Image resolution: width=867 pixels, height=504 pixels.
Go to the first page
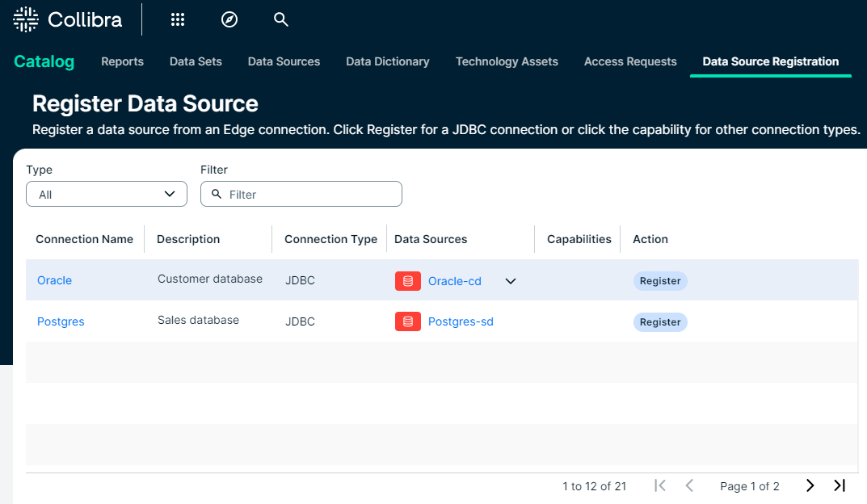pos(659,485)
